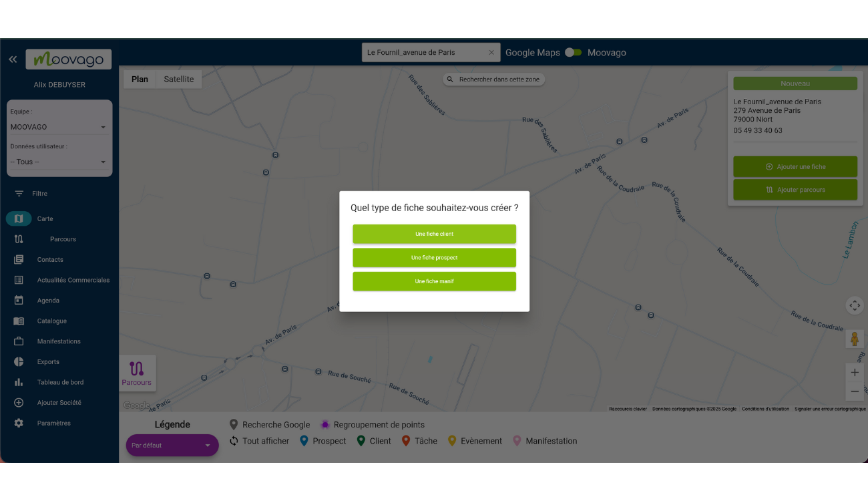Enable the Tout afficher filter in the legend
The width and height of the screenshot is (868, 501).
tap(264, 440)
